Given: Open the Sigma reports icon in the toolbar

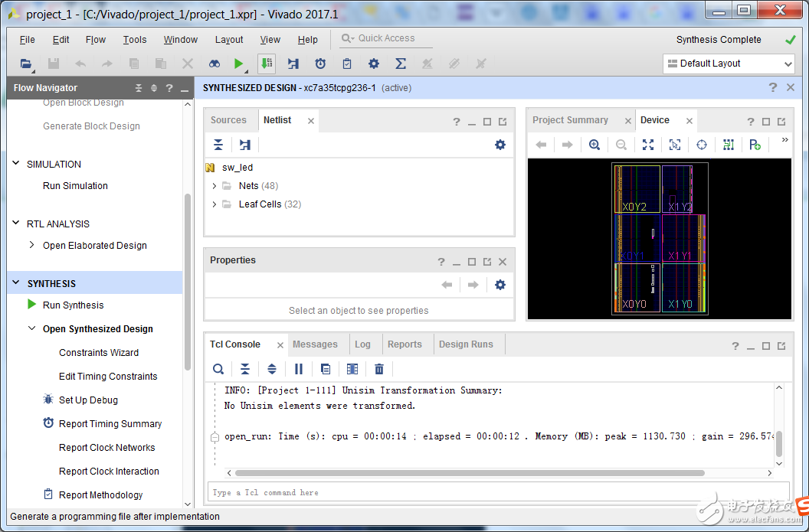Looking at the screenshot, I should (x=400, y=64).
